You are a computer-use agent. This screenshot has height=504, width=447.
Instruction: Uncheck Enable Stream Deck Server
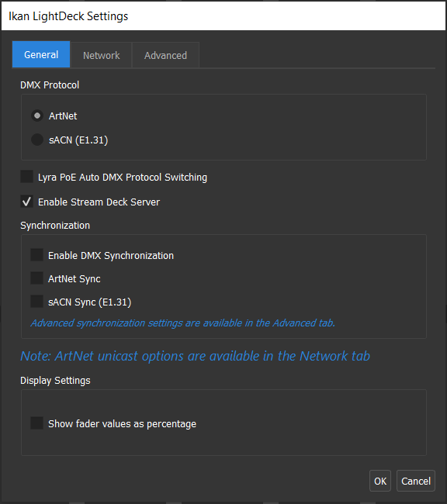26,202
